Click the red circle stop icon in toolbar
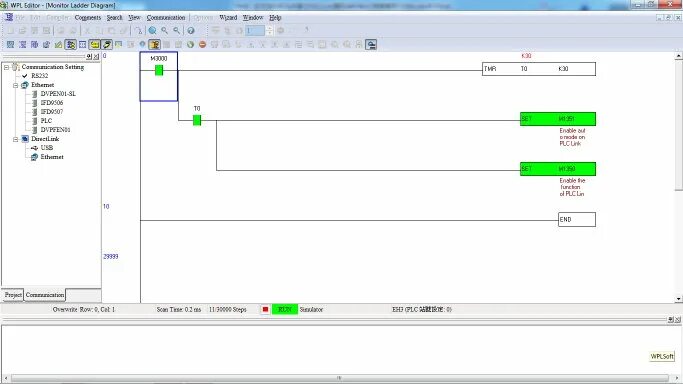The height and width of the screenshot is (384, 683). point(202,44)
